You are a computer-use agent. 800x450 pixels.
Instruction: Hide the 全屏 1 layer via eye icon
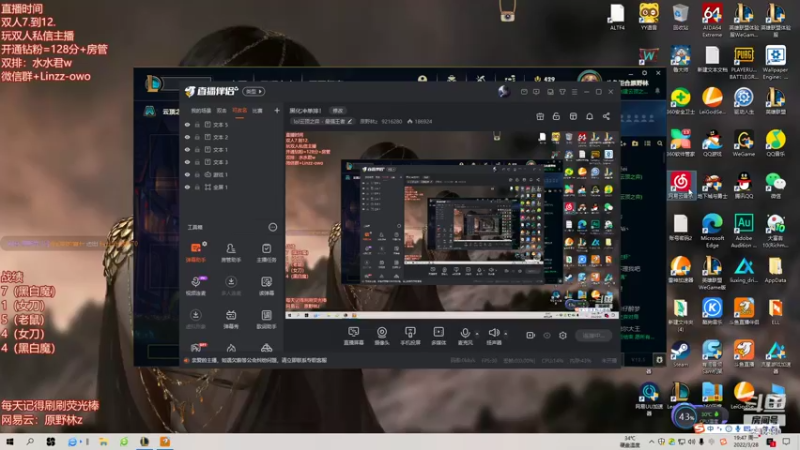(187, 187)
